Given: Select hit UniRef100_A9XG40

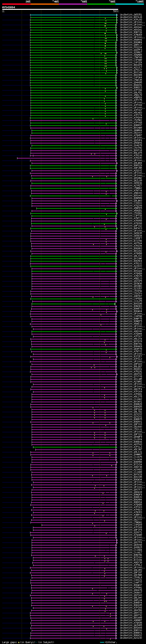Looking at the screenshot, I should point(131,27).
